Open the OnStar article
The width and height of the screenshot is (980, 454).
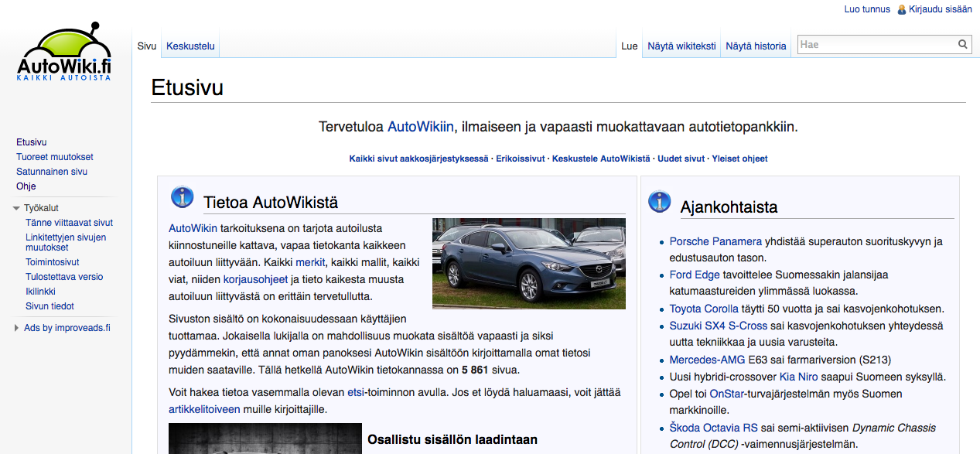coord(726,394)
